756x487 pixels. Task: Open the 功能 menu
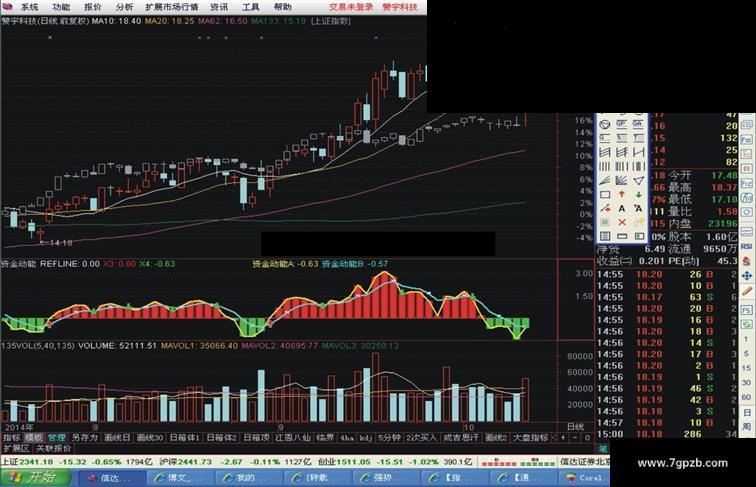tap(61, 7)
